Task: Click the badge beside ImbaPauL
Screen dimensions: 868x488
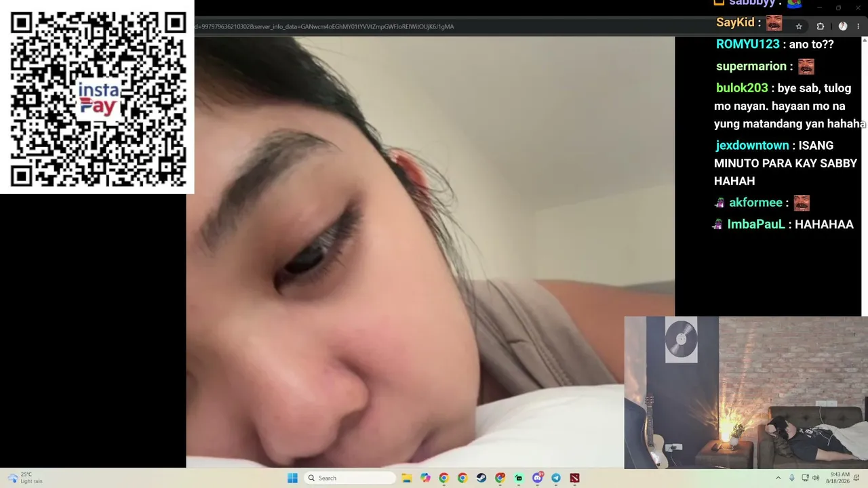Action: (717, 224)
